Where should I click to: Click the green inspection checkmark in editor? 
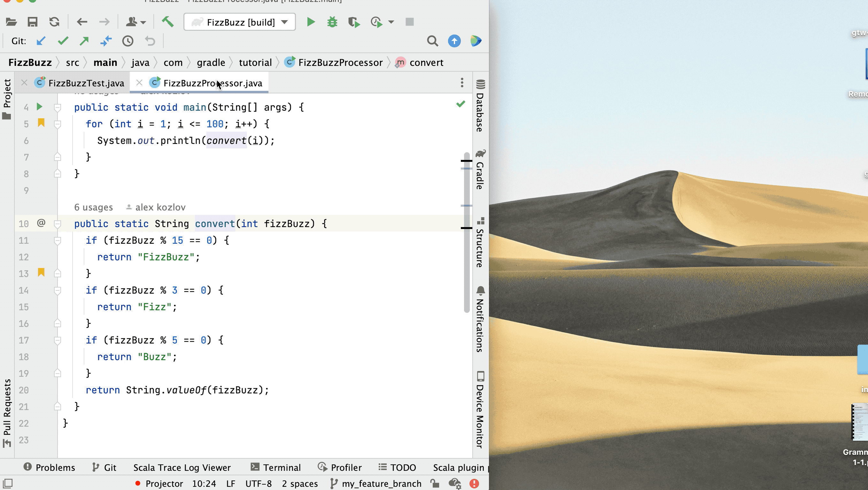461,104
